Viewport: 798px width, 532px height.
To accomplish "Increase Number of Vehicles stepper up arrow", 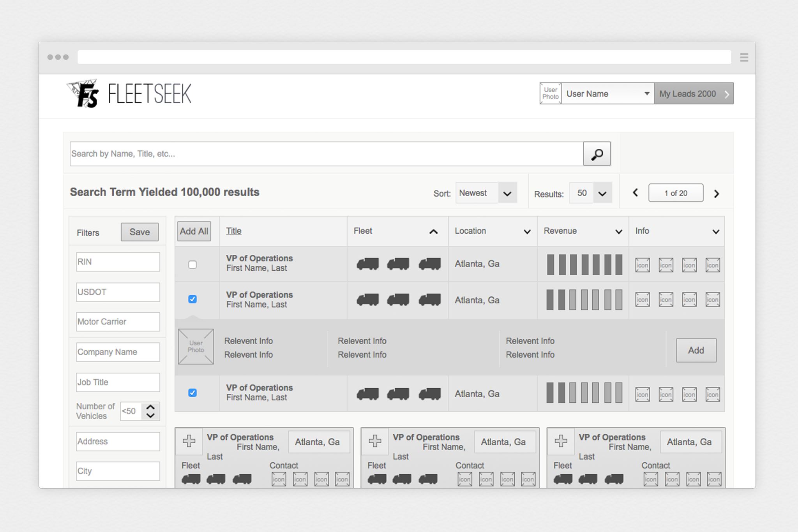I will coord(150,407).
